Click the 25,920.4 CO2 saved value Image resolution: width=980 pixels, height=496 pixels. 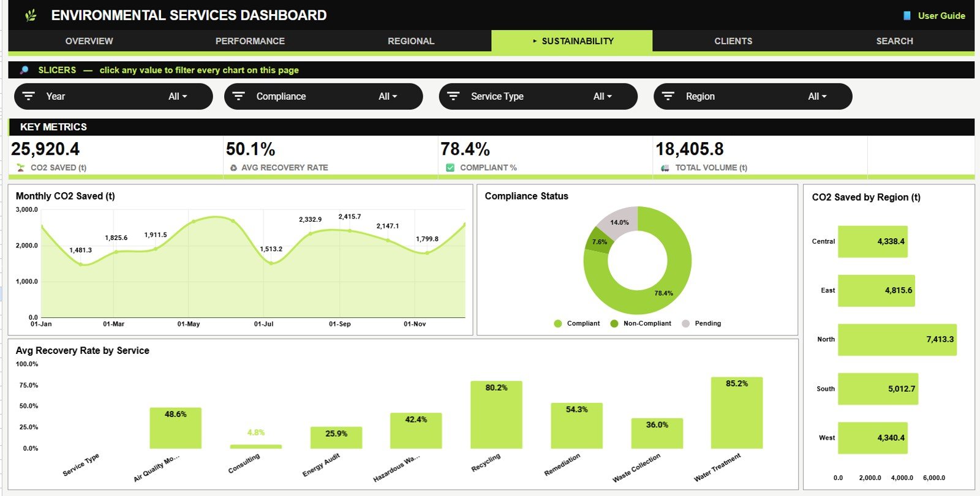click(45, 149)
